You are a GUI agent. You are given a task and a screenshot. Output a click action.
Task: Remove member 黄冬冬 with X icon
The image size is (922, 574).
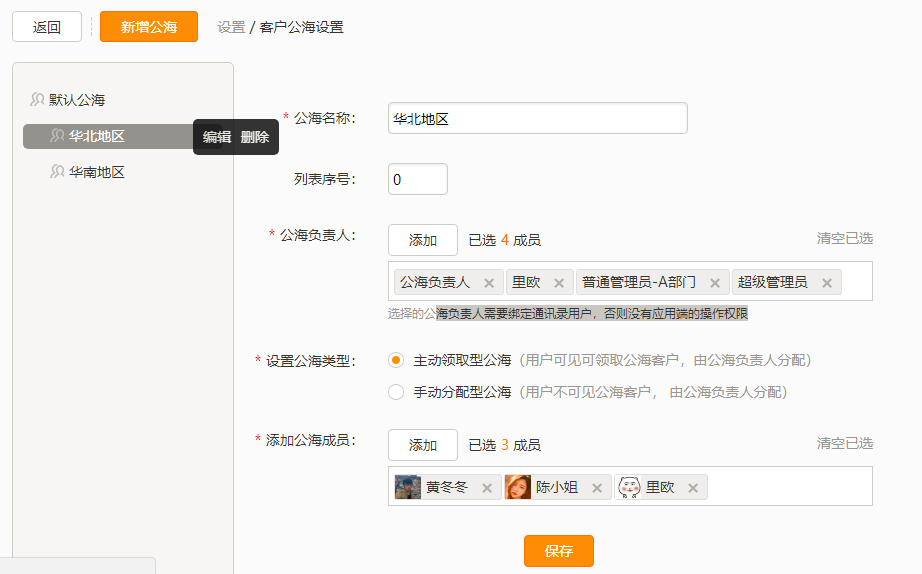(487, 488)
